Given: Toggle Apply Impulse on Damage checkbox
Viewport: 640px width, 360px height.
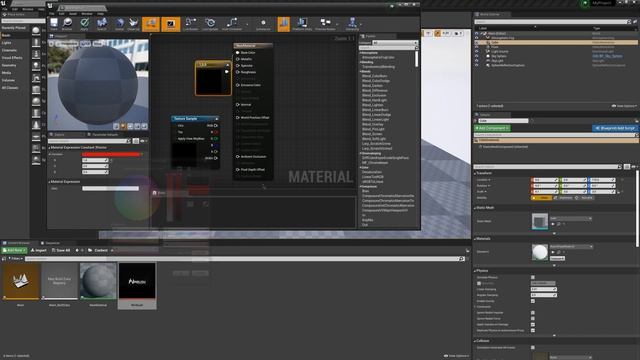Looking at the screenshot, I should point(533,324).
